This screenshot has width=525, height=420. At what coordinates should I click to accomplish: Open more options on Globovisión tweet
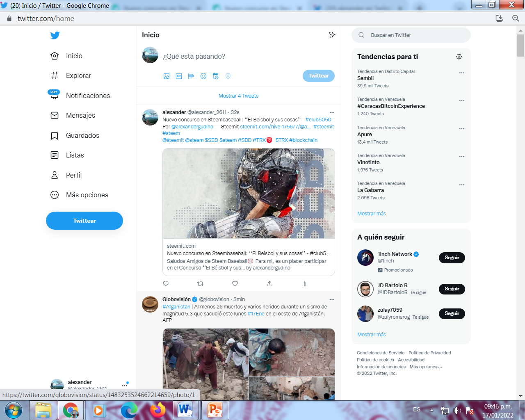[x=332, y=299]
